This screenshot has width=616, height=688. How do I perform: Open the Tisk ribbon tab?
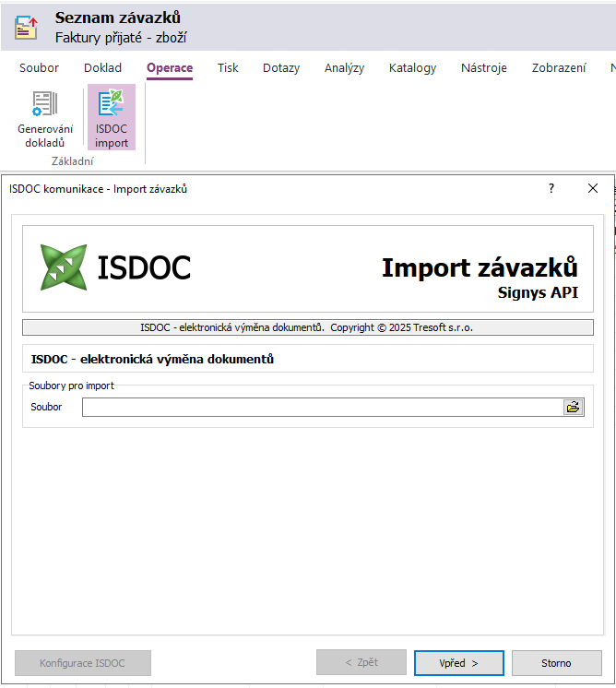click(228, 68)
